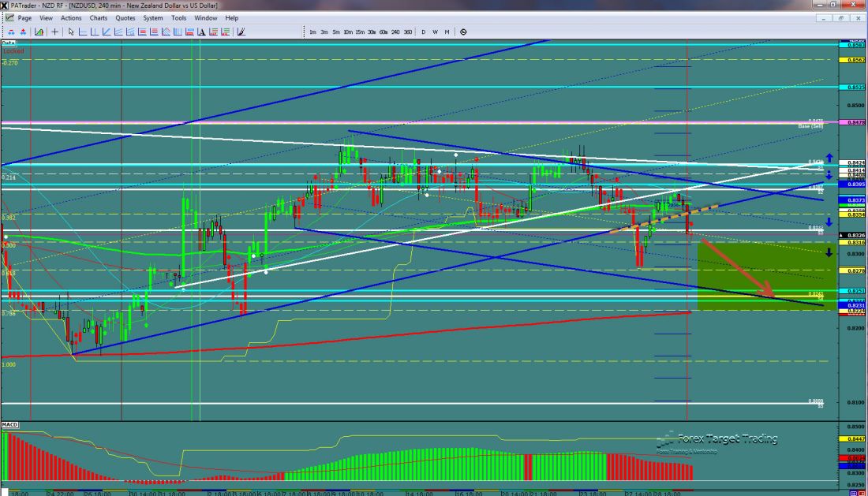Image resolution: width=868 pixels, height=496 pixels.
Task: Open the Page menu
Action: pyautogui.click(x=24, y=17)
